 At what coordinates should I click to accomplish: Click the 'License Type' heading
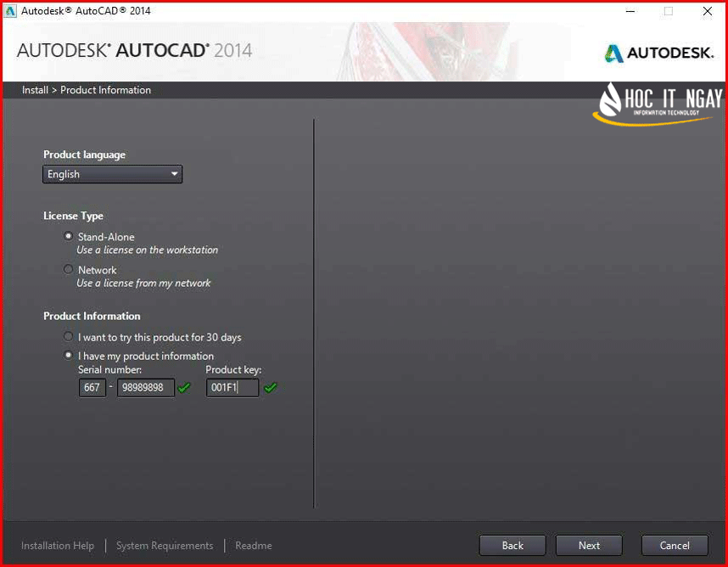click(73, 216)
